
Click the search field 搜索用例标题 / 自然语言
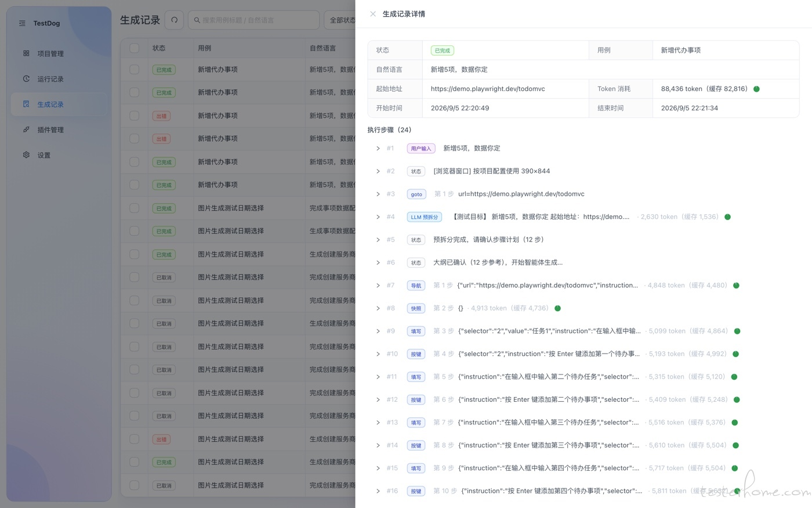point(253,20)
